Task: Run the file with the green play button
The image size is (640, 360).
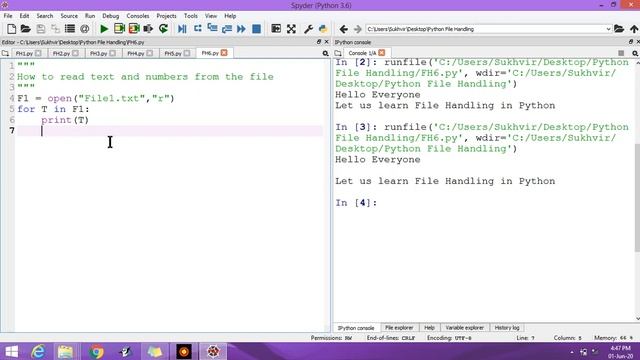Action: click(104, 29)
